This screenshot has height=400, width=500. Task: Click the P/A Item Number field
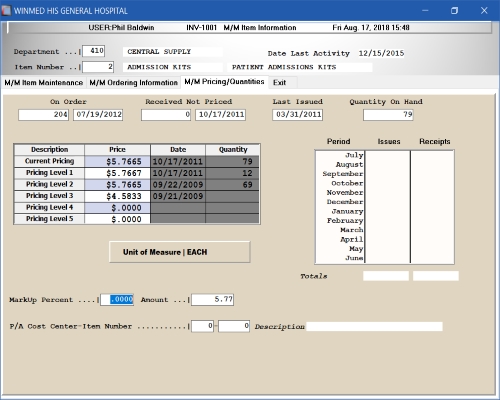click(234, 326)
